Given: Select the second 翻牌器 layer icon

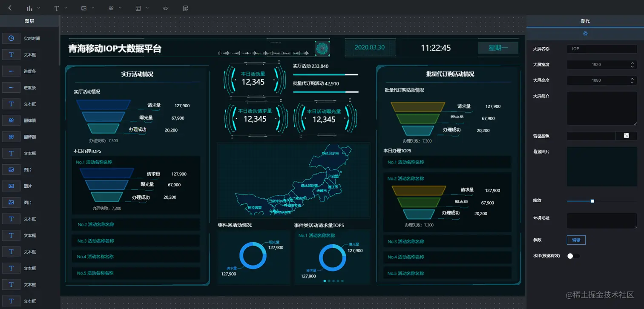Looking at the screenshot, I should pyautogui.click(x=11, y=137).
